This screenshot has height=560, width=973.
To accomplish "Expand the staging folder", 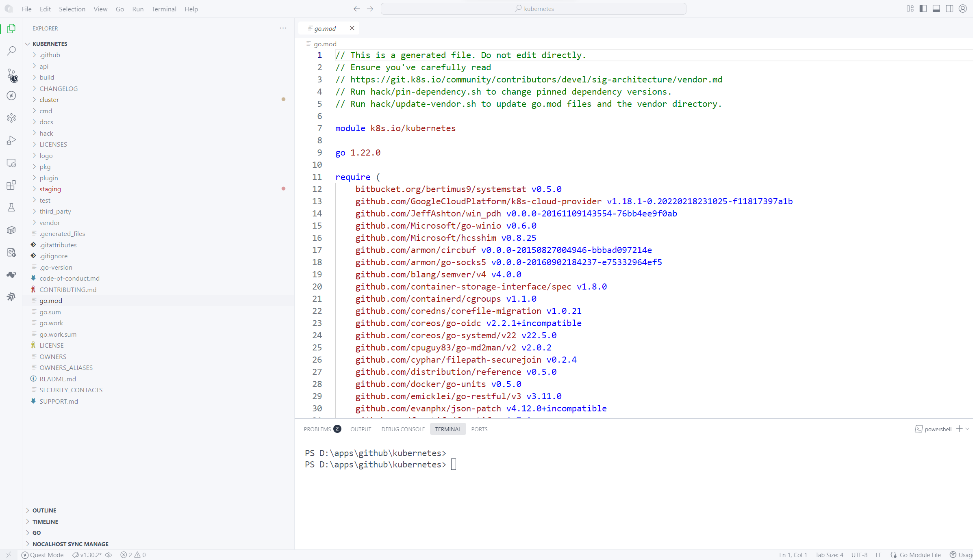I will (x=50, y=189).
